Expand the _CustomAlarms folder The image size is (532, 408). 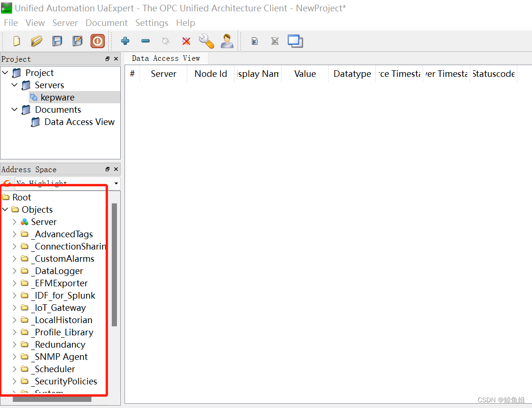click(x=15, y=258)
